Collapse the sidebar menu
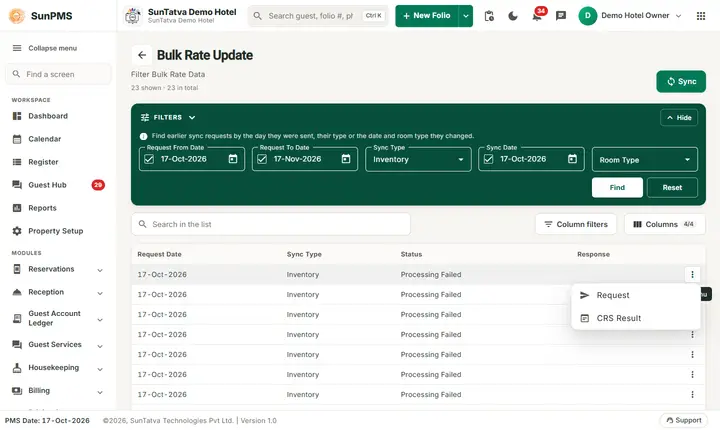 pos(45,48)
